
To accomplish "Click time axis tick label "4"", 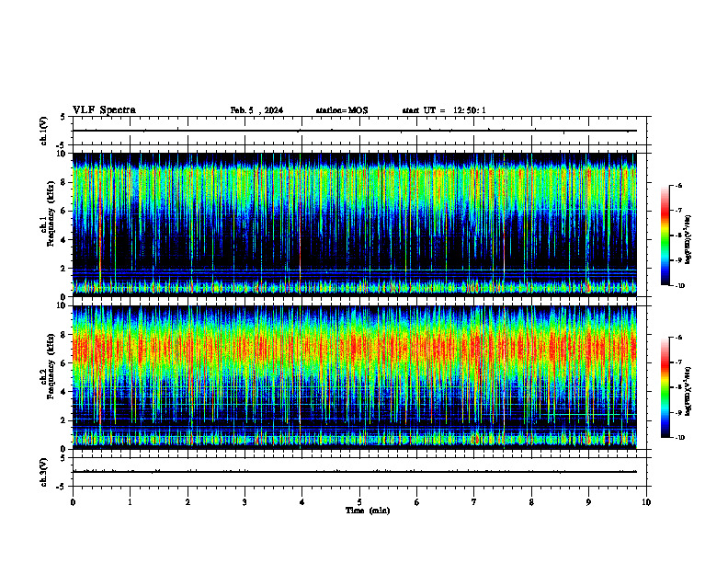I will (302, 502).
